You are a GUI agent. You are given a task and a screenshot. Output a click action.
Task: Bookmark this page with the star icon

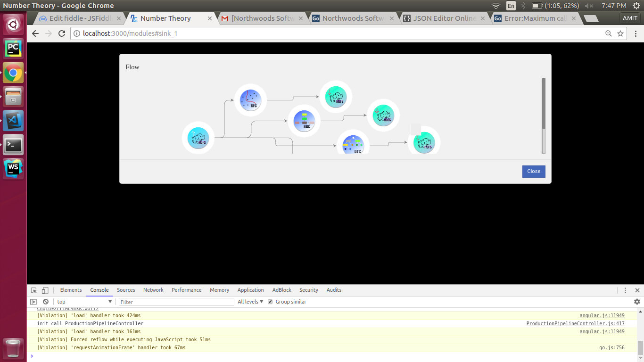(620, 33)
